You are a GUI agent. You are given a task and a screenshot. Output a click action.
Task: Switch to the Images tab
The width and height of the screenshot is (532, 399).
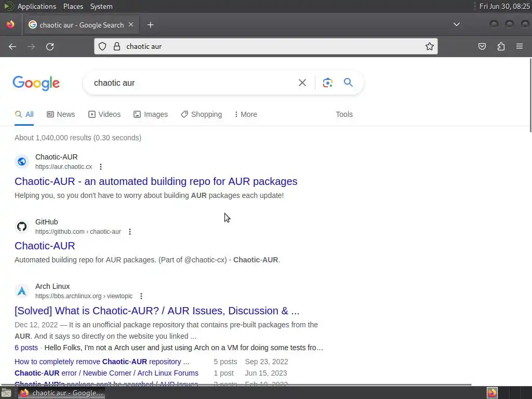pyautogui.click(x=151, y=114)
